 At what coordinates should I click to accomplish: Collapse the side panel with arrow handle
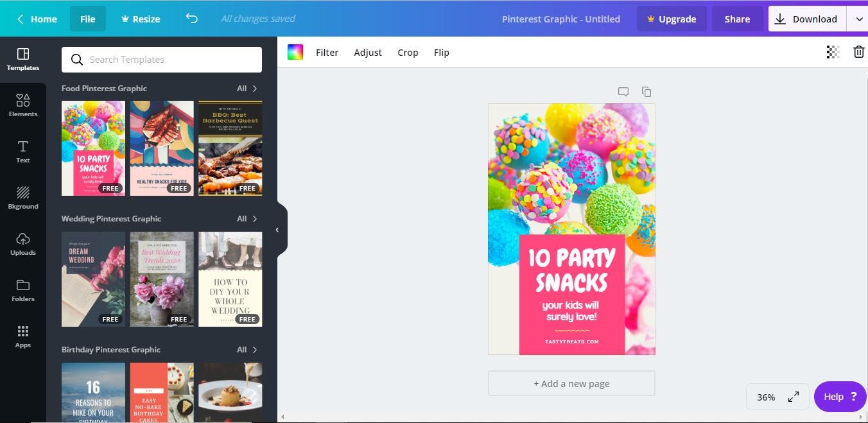(x=277, y=230)
